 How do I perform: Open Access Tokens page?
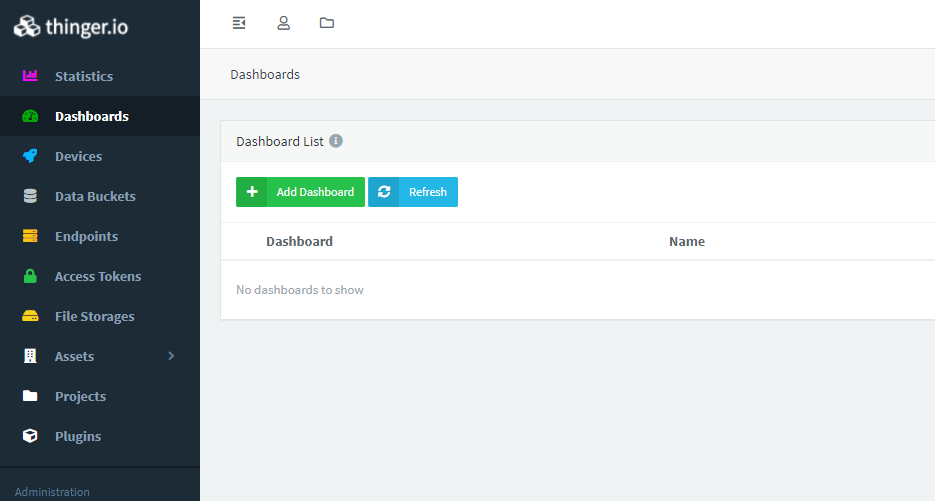[x=98, y=276]
